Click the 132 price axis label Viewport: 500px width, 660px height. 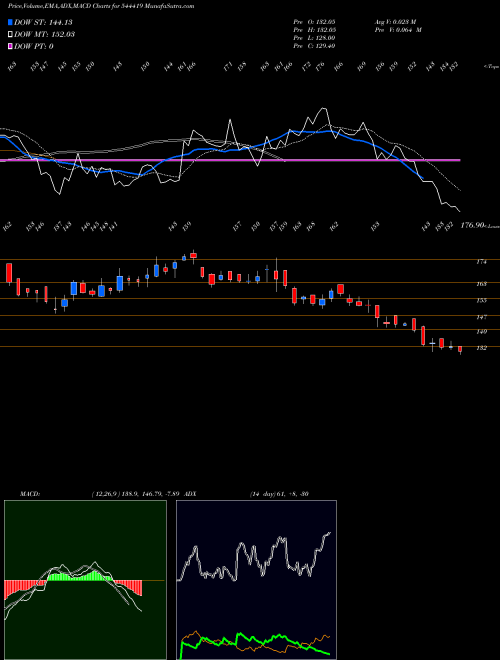pos(481,348)
